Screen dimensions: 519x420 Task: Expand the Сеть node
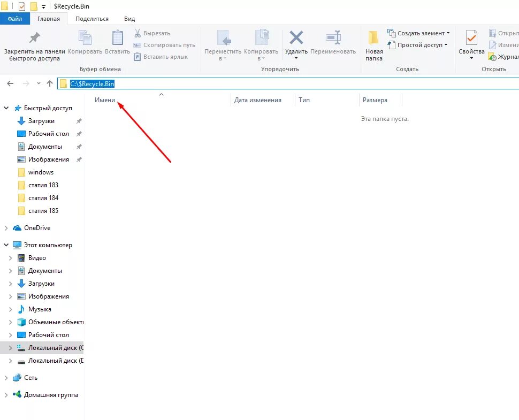6,378
